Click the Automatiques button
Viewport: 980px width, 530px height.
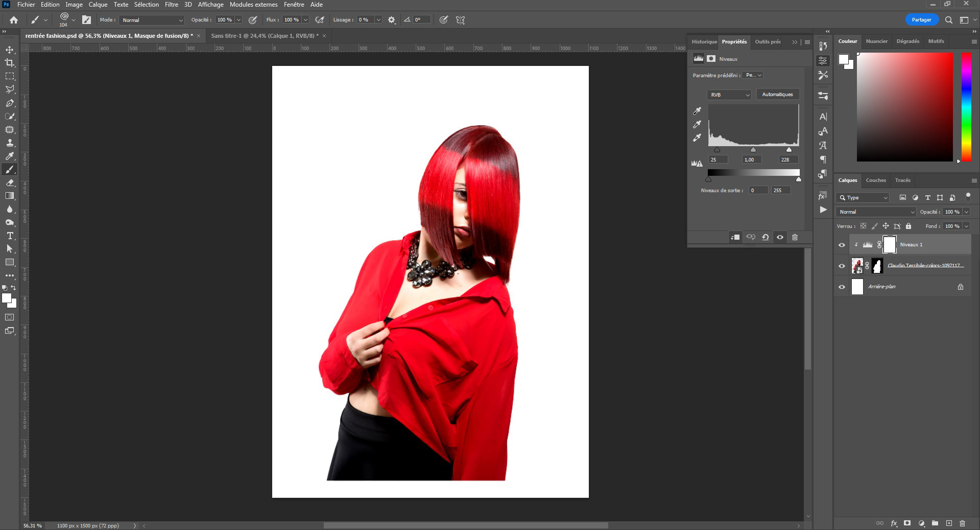coord(777,95)
